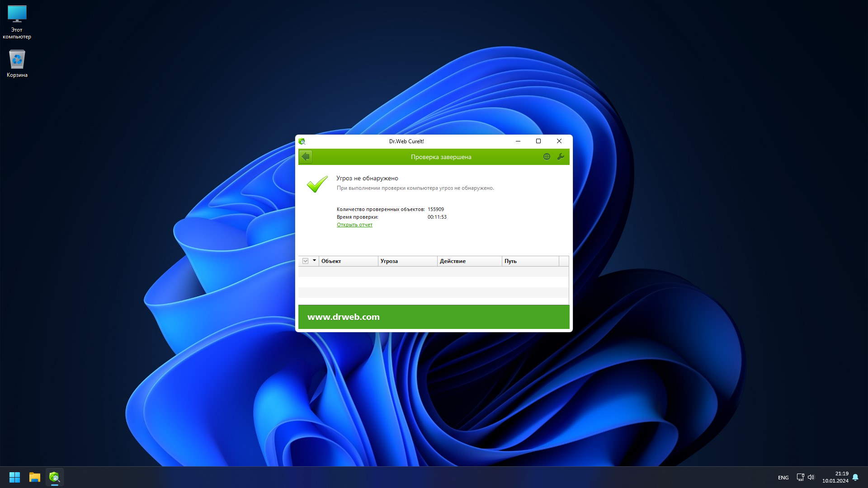The width and height of the screenshot is (868, 488).
Task: Open the clock and date in the taskbar
Action: pyautogui.click(x=835, y=477)
